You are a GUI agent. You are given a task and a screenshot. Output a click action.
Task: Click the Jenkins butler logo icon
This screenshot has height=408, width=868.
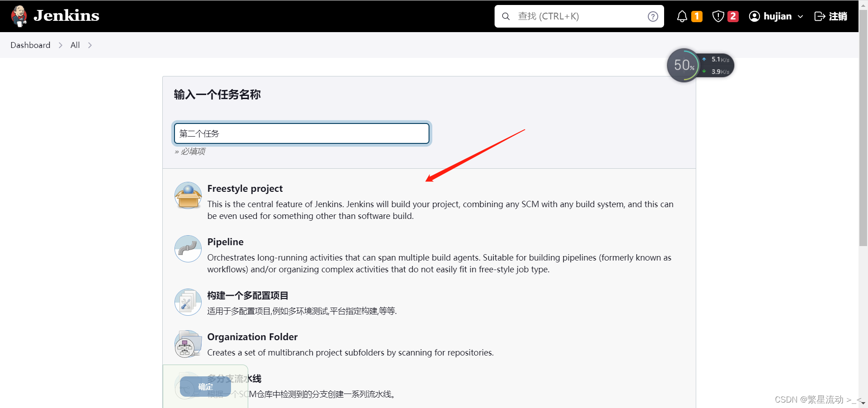coord(19,16)
